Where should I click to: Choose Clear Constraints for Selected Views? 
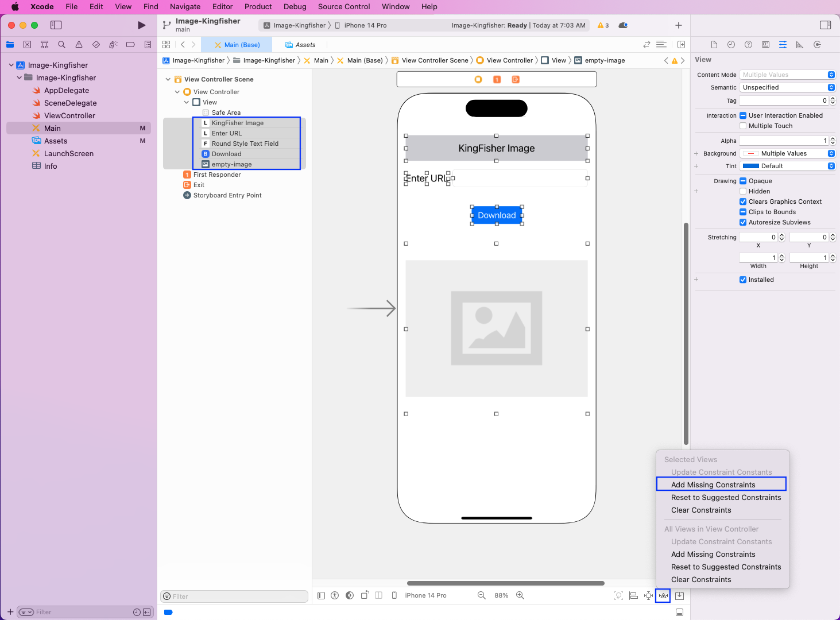(701, 510)
